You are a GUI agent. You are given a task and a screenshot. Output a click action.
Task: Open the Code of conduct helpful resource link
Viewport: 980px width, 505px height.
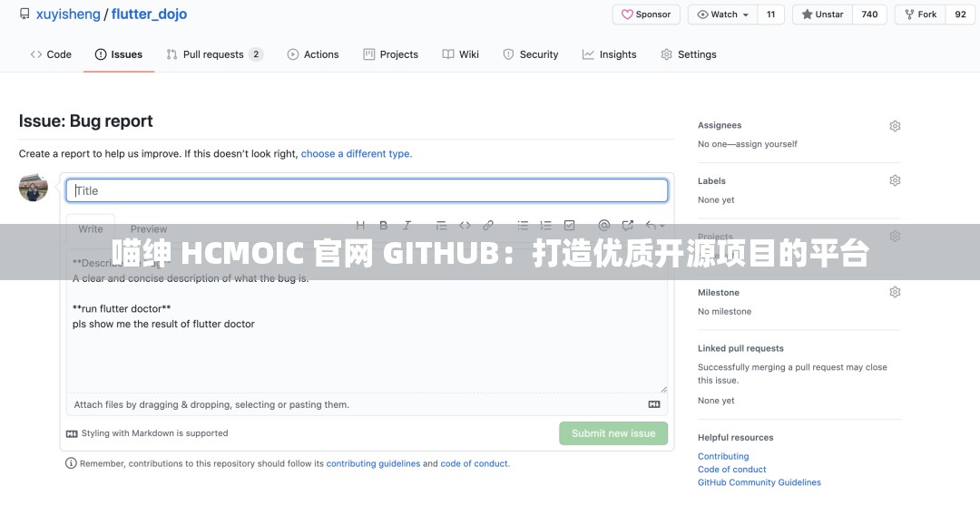732,470
